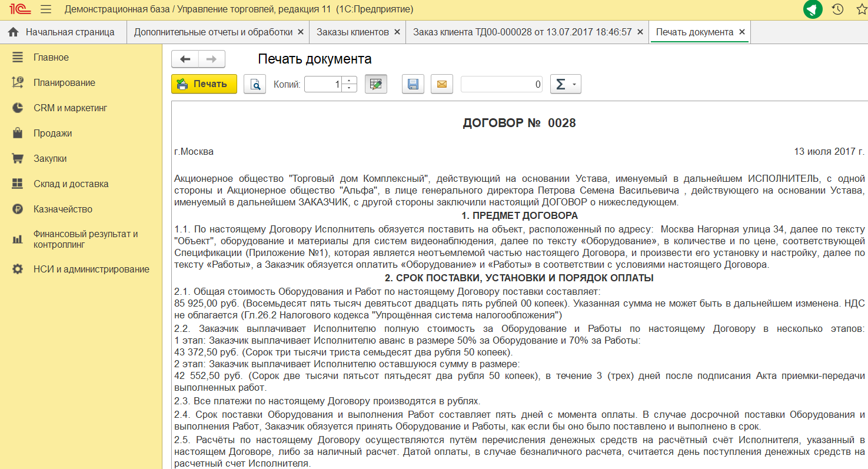Click the 85 925,00 руб. amount line
Viewport: 868px width, 469px height.
[520, 304]
